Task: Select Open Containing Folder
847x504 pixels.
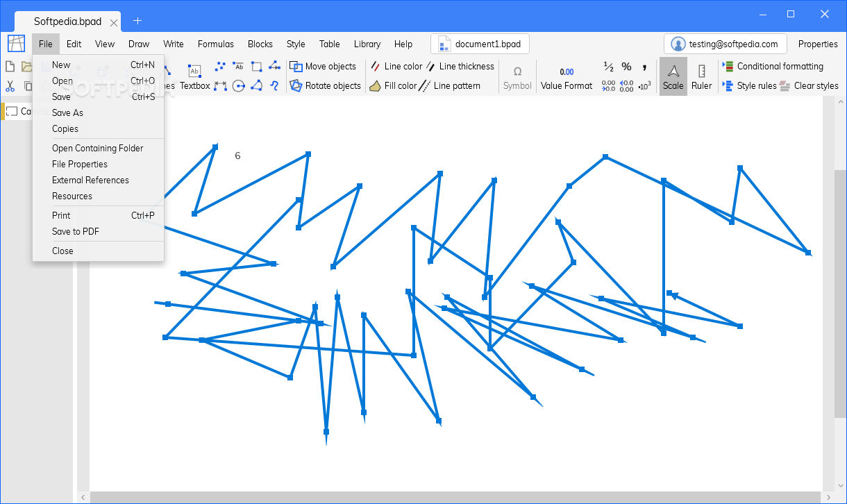Action: 98,148
